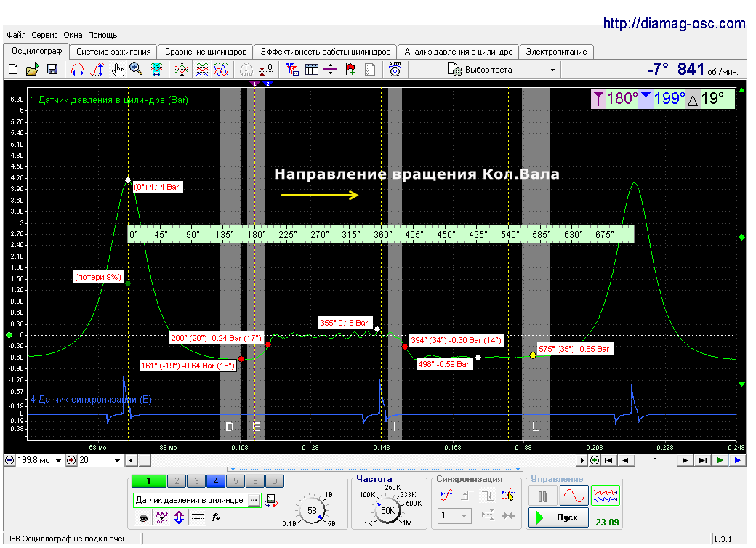Select falling edge sync icon
This screenshot has width=756, height=548.
(x=488, y=496)
